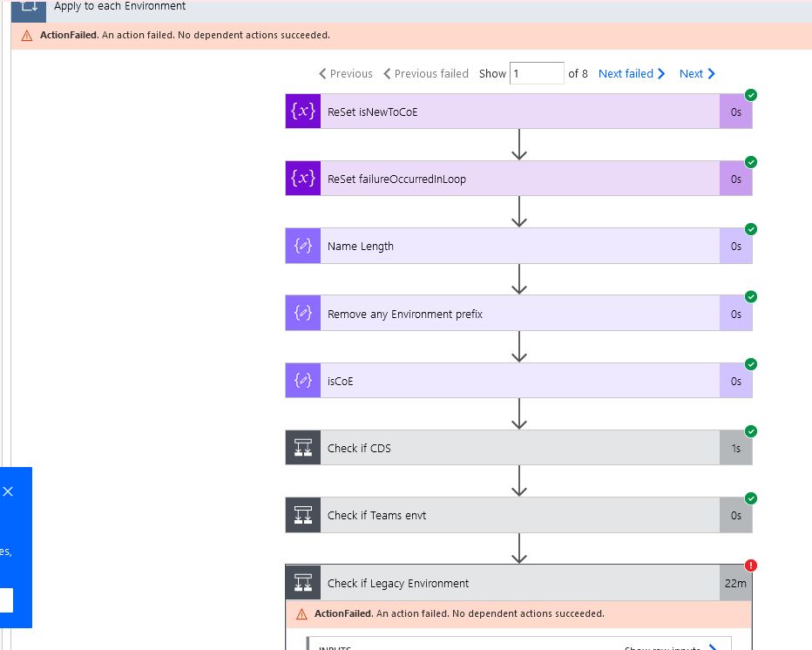Go to the Previous iteration
Screen dimensions: 812x650
click(343, 73)
